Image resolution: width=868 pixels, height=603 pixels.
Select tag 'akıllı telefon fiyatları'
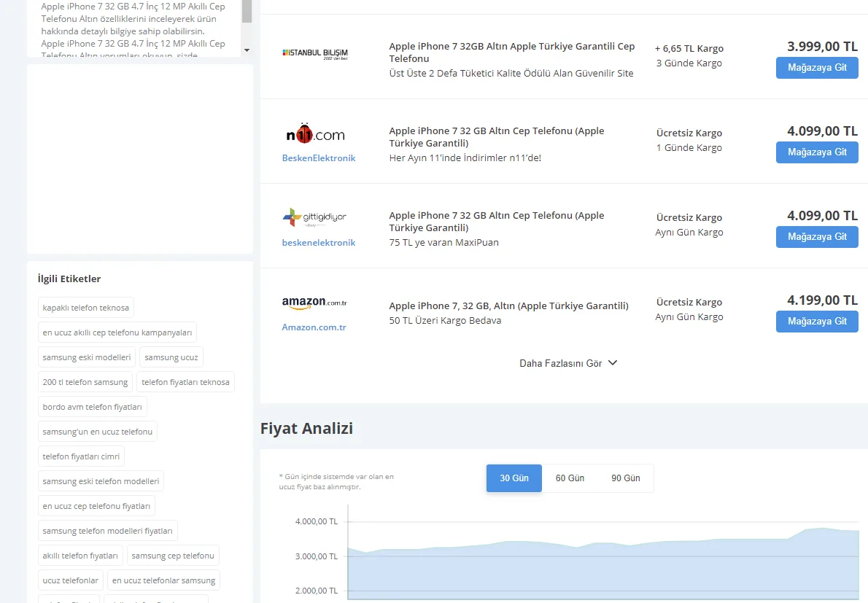click(x=80, y=556)
